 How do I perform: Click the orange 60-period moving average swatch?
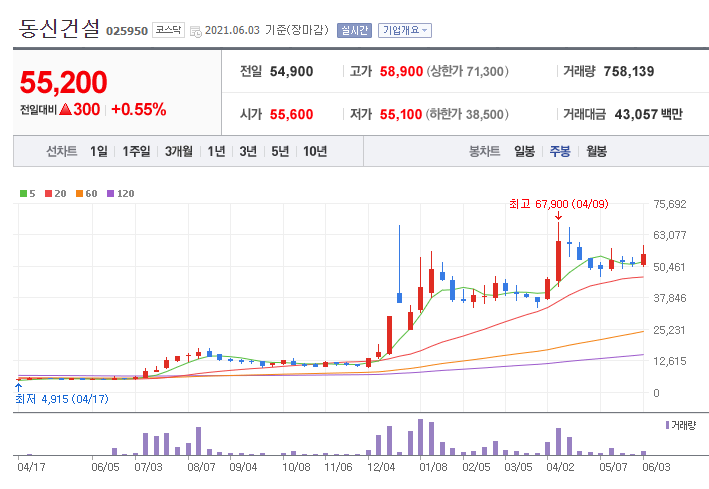(79, 194)
